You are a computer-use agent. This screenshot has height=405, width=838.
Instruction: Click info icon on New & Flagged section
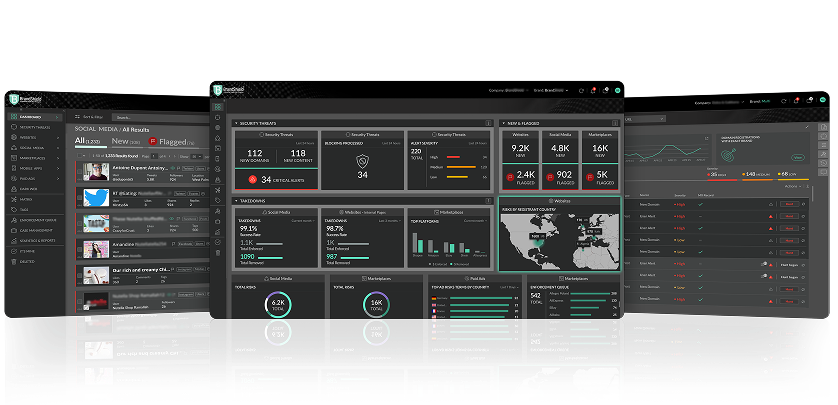click(x=615, y=123)
